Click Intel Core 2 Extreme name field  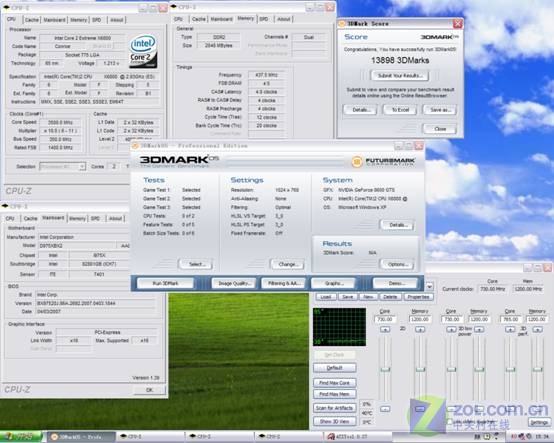pos(82,38)
